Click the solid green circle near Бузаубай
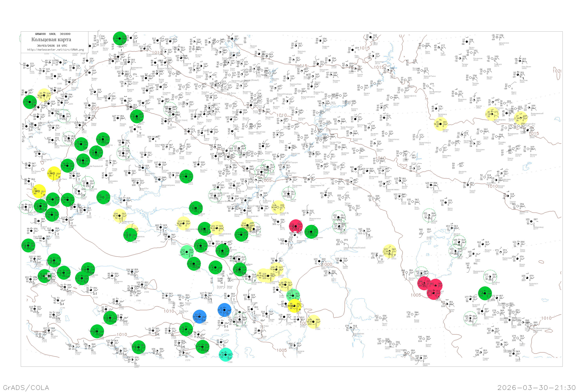 [485, 293]
